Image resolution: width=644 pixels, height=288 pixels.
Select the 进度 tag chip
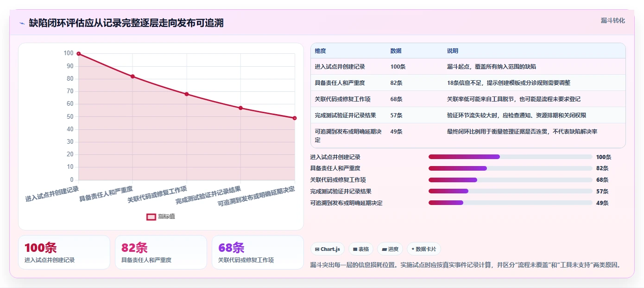pyautogui.click(x=390, y=249)
